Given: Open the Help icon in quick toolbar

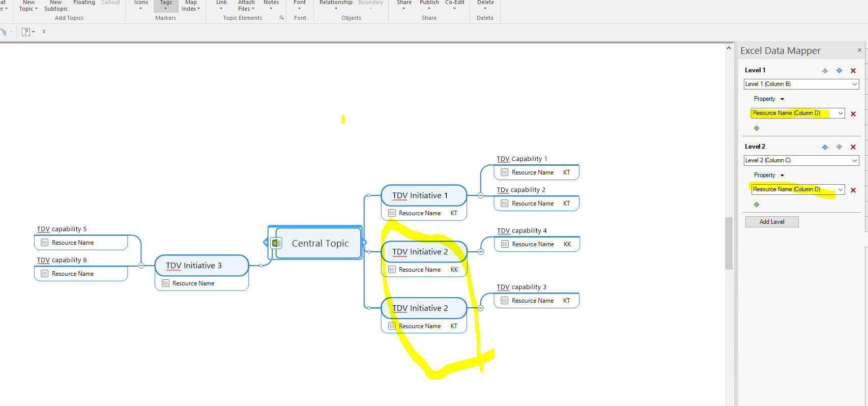Looking at the screenshot, I should pos(26,32).
